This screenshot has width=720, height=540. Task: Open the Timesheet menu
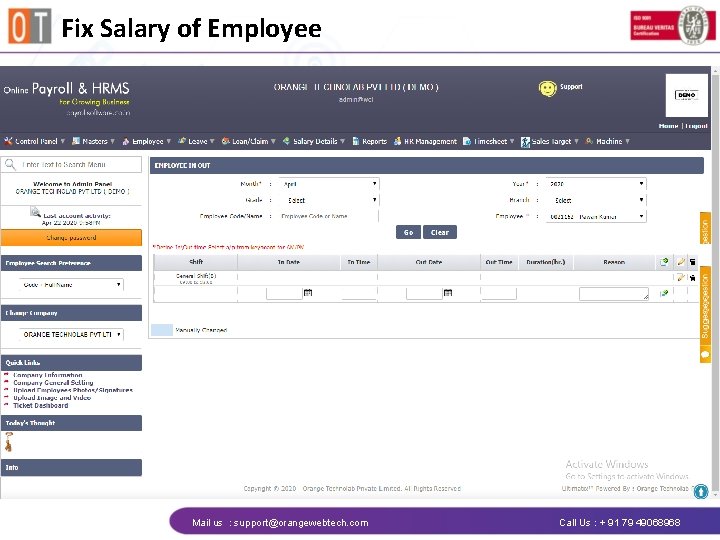(489, 141)
